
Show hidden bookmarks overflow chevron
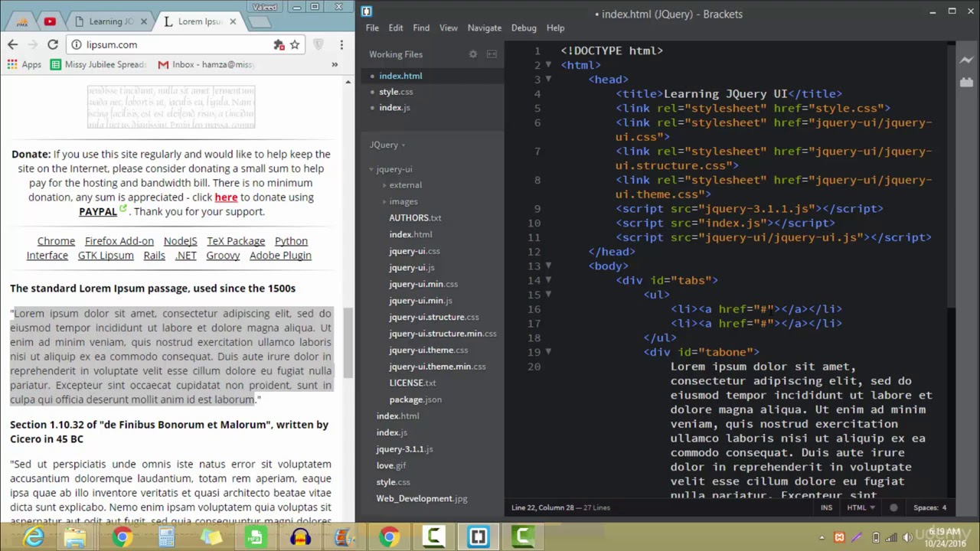(335, 65)
